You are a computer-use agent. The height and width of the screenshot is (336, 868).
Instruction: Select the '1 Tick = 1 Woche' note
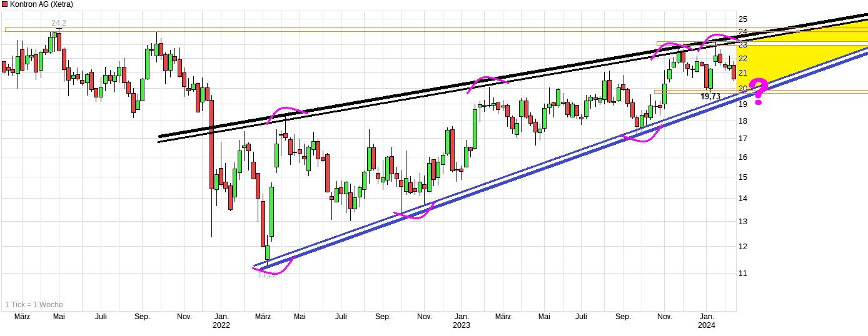34,305
